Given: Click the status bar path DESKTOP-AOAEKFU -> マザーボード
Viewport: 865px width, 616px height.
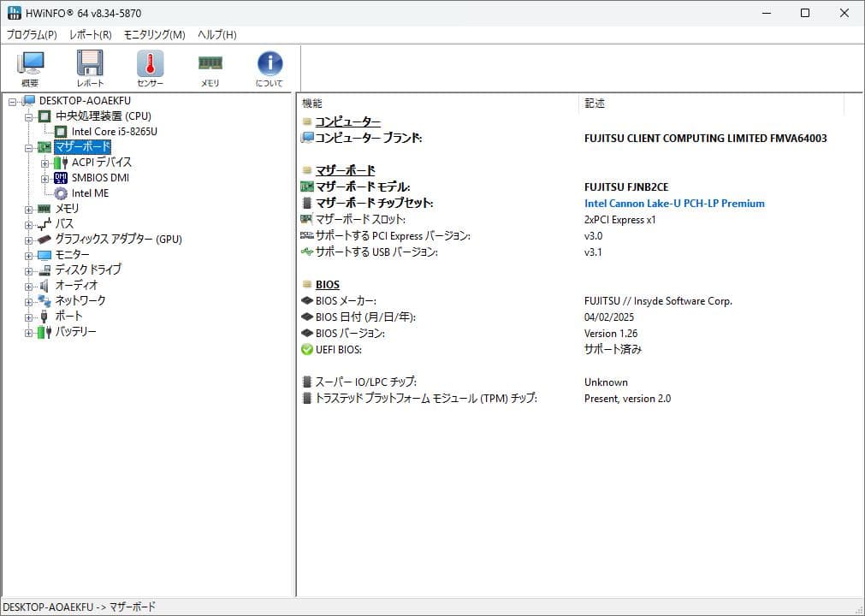Looking at the screenshot, I should pyautogui.click(x=80, y=607).
